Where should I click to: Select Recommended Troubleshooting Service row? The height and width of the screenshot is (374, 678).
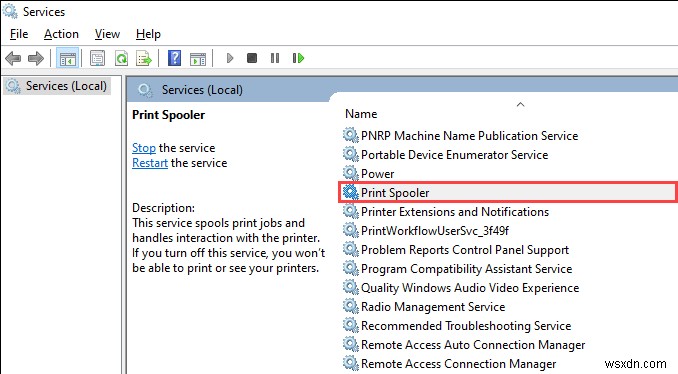457,326
